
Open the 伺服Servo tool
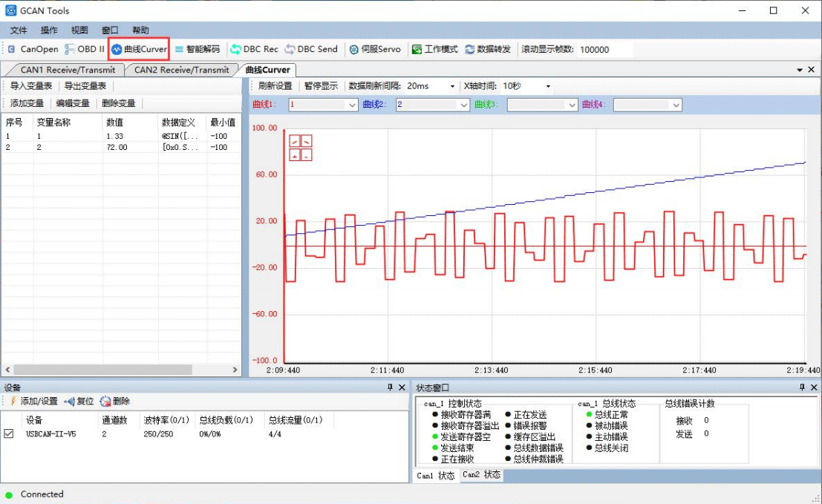pyautogui.click(x=374, y=49)
